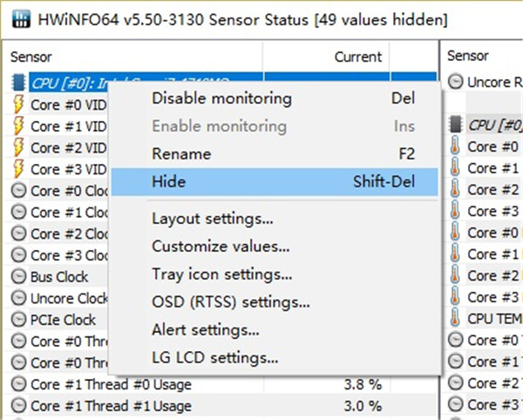
Task: Click the HWiNFO64 title bar app icon
Action: pyautogui.click(x=17, y=18)
